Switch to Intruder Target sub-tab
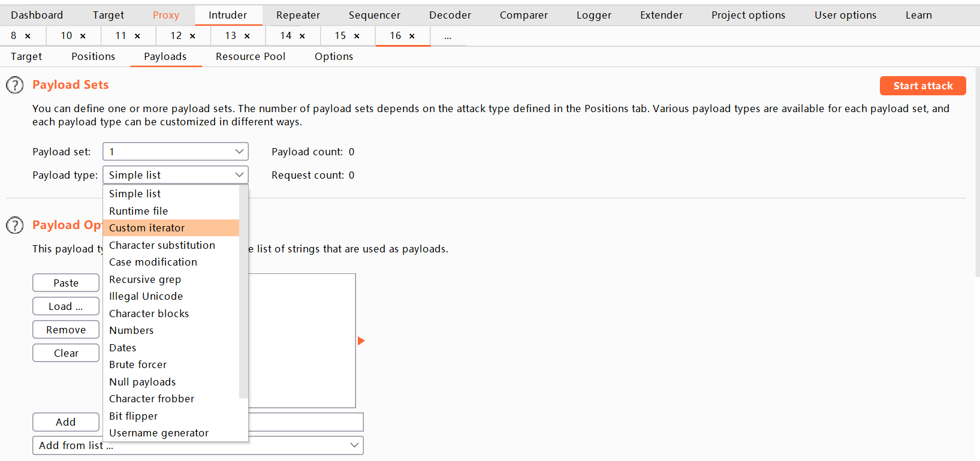Image resolution: width=980 pixels, height=461 pixels. tap(26, 56)
